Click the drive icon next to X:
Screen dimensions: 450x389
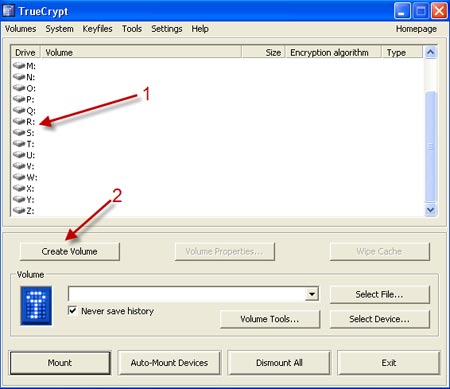tap(19, 188)
